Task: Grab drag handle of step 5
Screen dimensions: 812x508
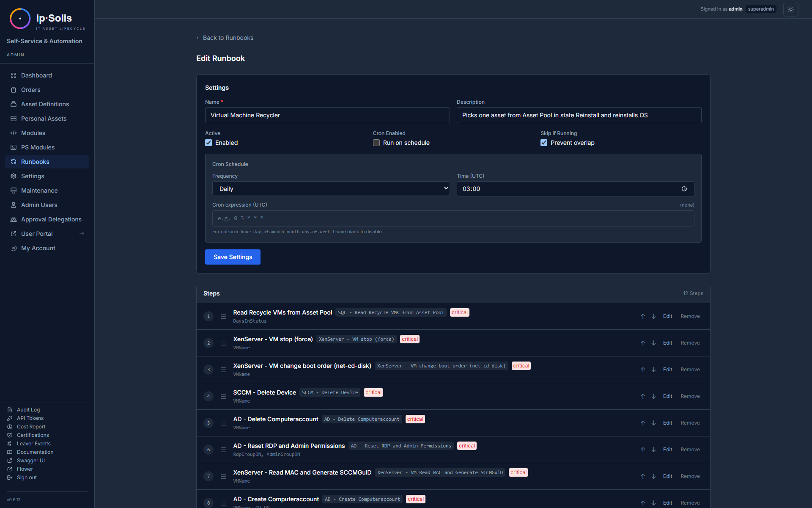Action: coord(223,423)
